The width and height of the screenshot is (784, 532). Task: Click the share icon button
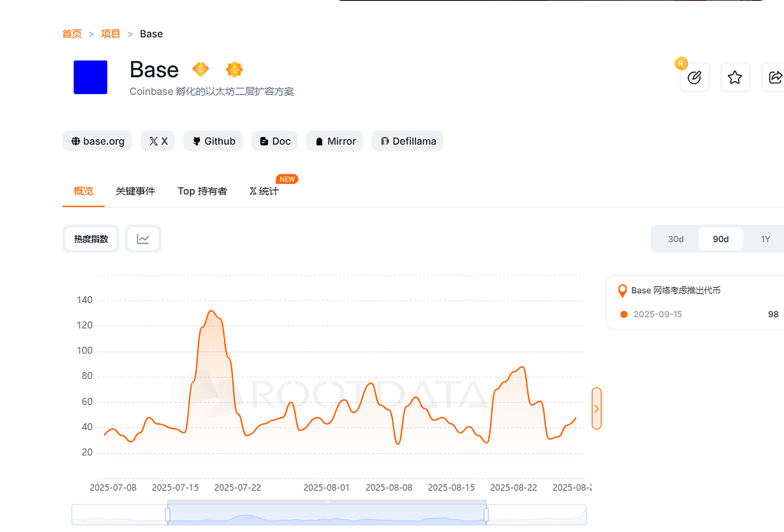tap(774, 77)
